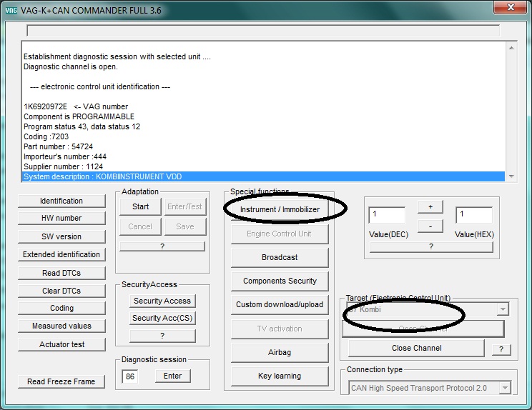Click the Adaptation help question mark button
Screen dimensions: 532x410
(x=162, y=246)
